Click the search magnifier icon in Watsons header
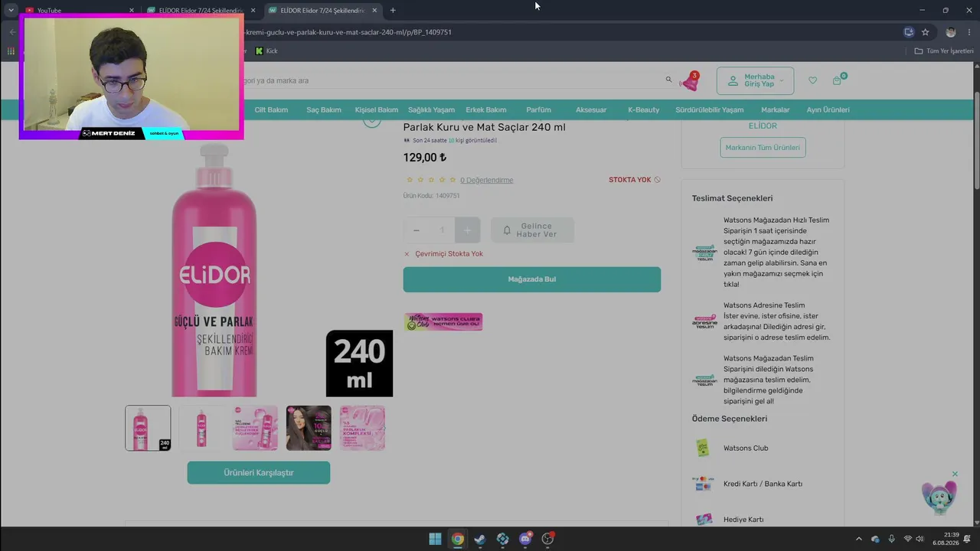This screenshot has height=551, width=980. (x=668, y=80)
